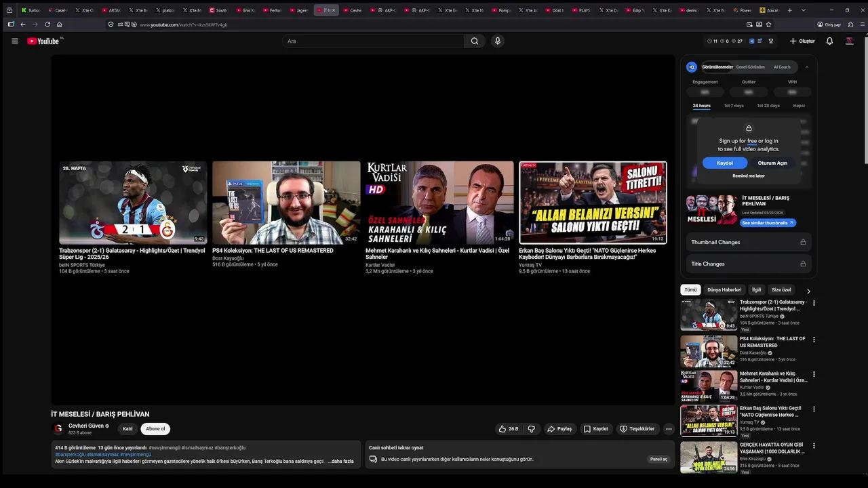Open more actions three-dot menu under video
868x488 pixels.
669,429
